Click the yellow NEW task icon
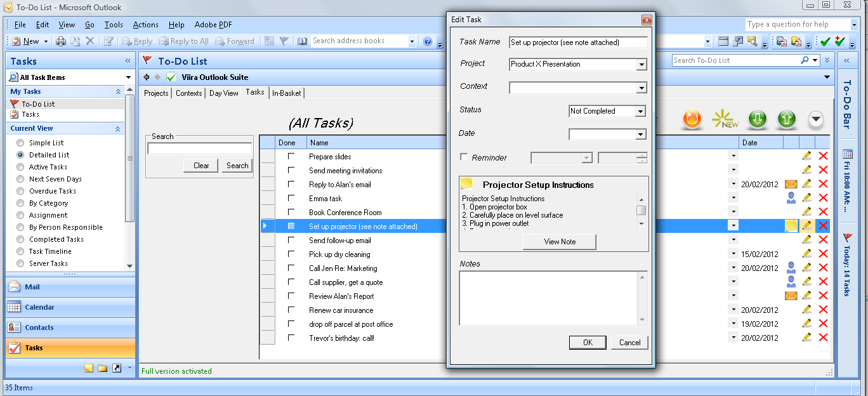 (725, 119)
